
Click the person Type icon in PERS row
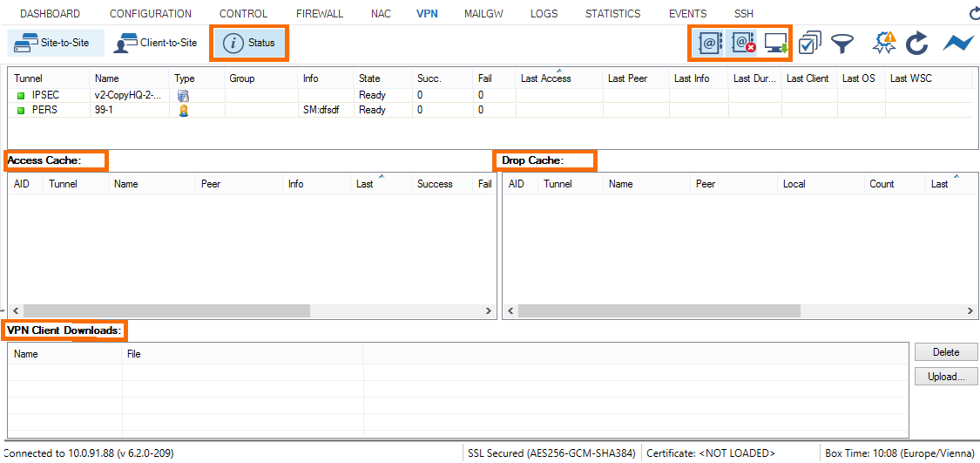pyautogui.click(x=183, y=110)
